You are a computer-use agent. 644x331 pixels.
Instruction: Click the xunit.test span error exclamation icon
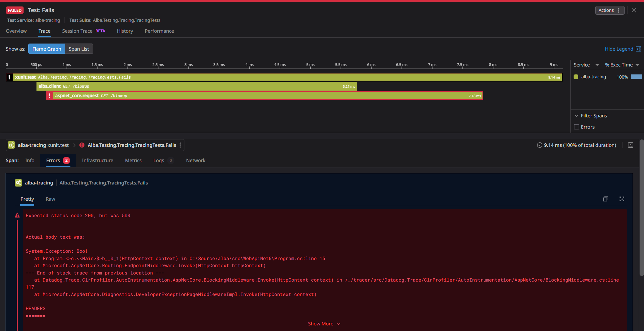pyautogui.click(x=9, y=77)
